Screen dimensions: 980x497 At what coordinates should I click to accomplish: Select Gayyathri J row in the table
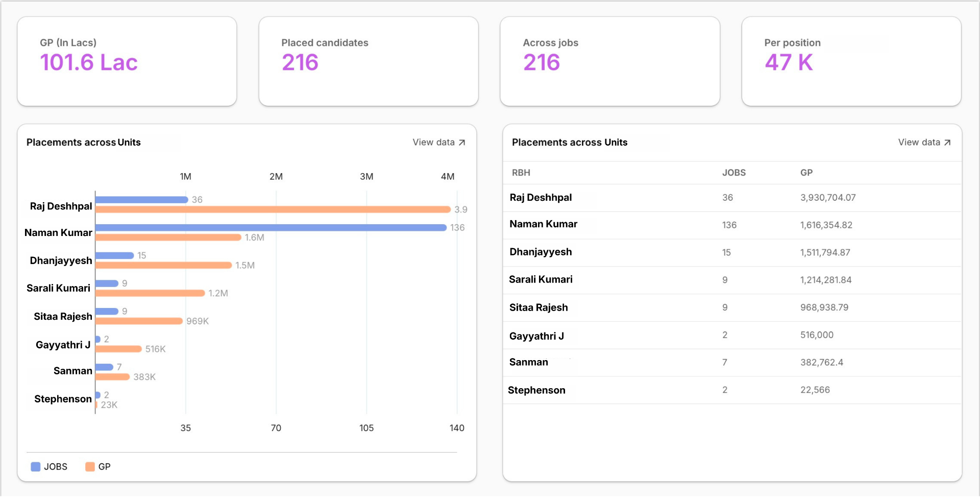pos(732,336)
